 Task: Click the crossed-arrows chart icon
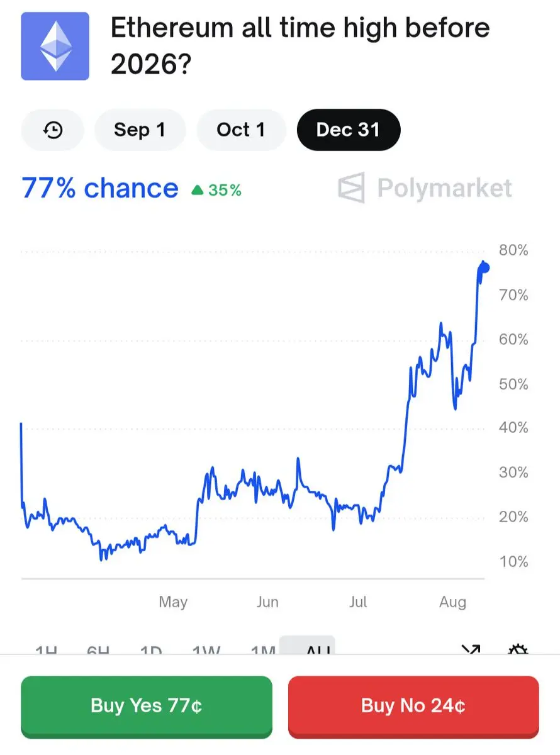tap(471, 649)
